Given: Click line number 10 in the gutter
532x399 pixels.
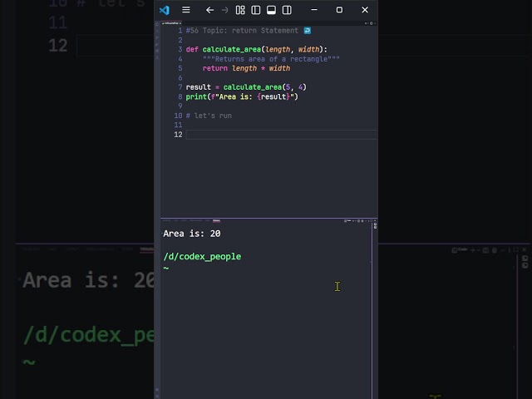Looking at the screenshot, I should (178, 116).
